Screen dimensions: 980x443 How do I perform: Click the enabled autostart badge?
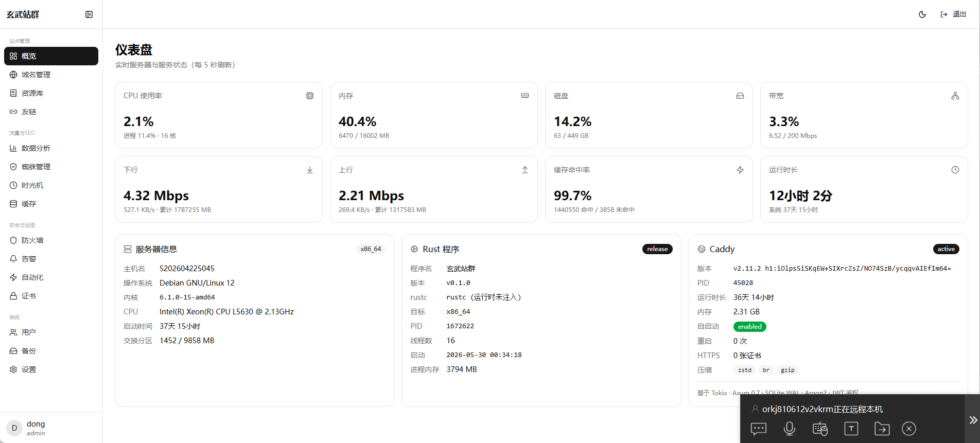(749, 327)
